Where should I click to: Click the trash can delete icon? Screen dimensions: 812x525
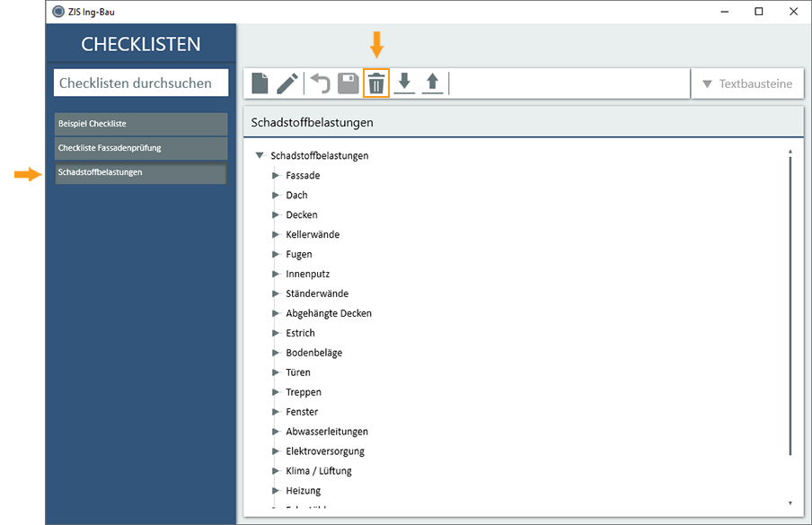point(376,83)
